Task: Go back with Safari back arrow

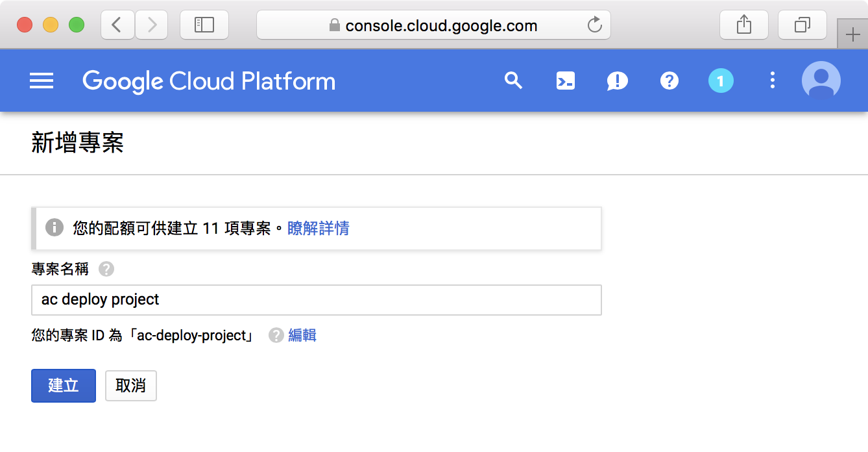Action: [x=117, y=25]
